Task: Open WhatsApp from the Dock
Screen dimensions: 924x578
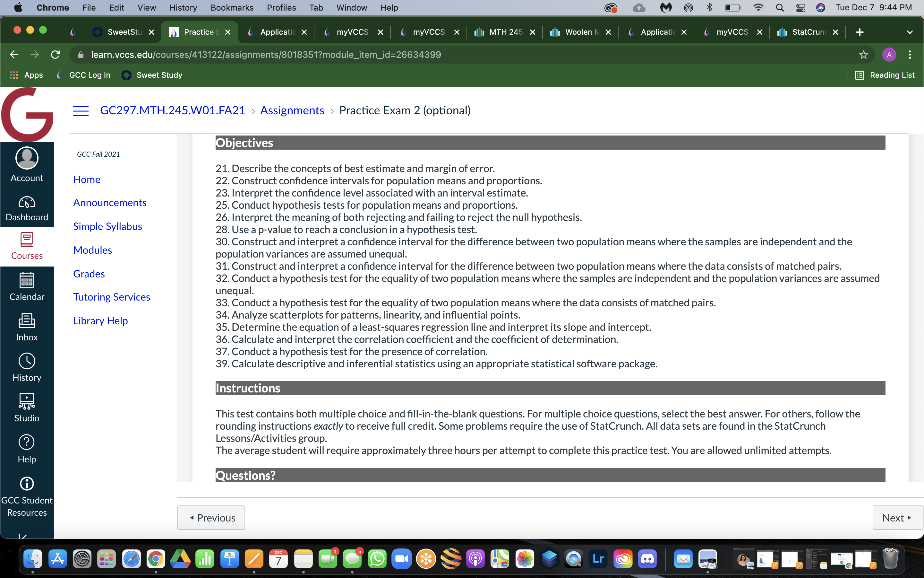Action: [377, 559]
